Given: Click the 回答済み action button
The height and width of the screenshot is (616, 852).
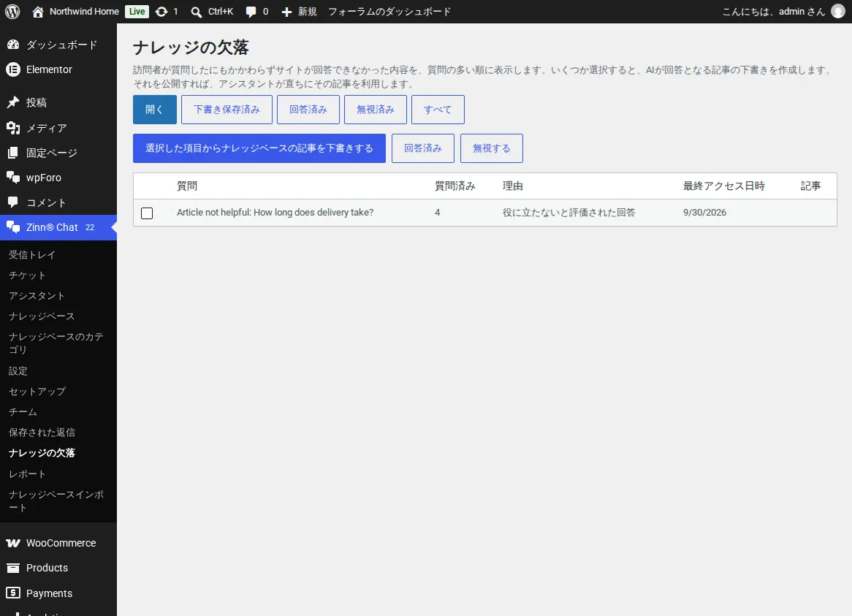Looking at the screenshot, I should pos(423,148).
